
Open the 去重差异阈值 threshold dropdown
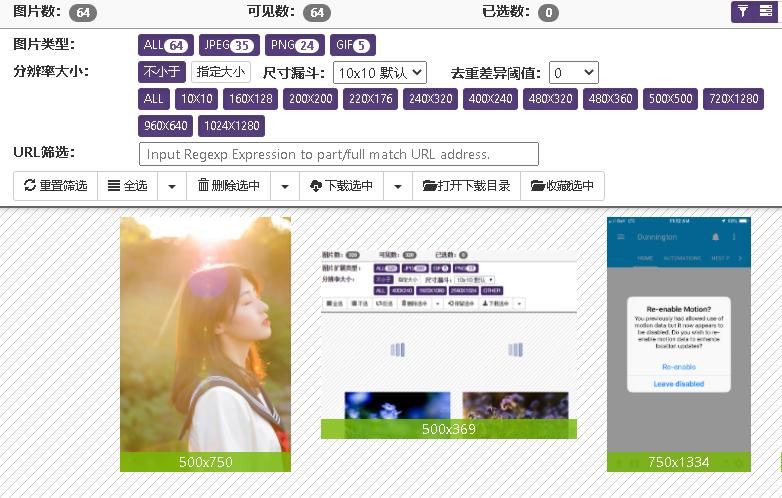point(574,73)
